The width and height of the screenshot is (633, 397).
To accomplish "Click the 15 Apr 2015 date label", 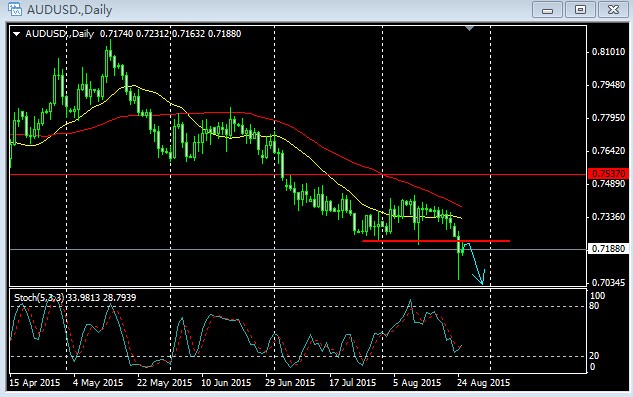I will (x=34, y=382).
